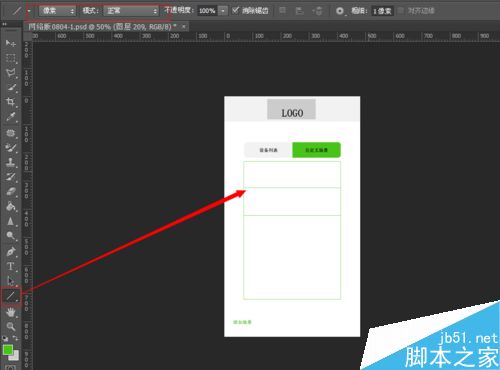500x370 pixels.
Task: Swap foreground and background colors
Action: point(16,338)
